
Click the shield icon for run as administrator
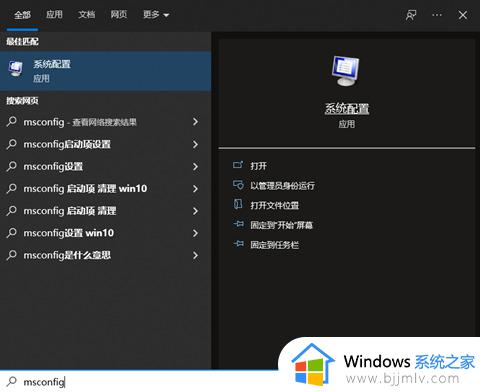click(x=238, y=185)
